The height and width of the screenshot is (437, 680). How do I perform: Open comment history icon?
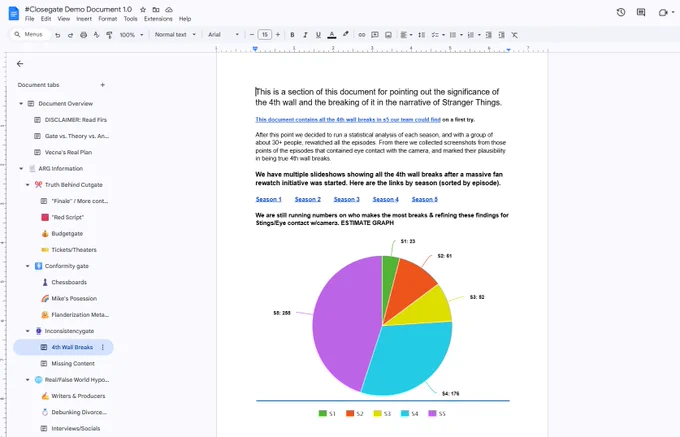pos(641,12)
